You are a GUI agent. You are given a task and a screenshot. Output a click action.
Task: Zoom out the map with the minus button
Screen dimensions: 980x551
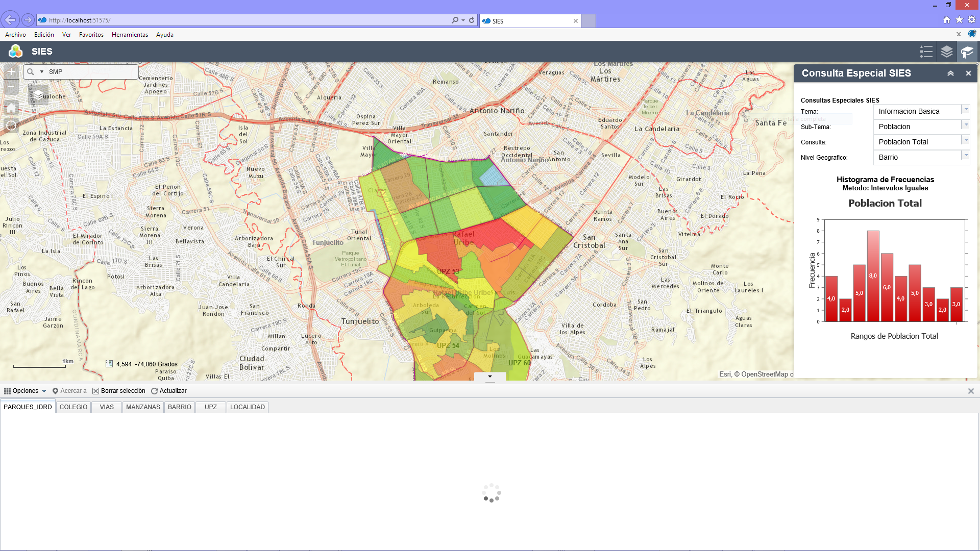pos(11,87)
